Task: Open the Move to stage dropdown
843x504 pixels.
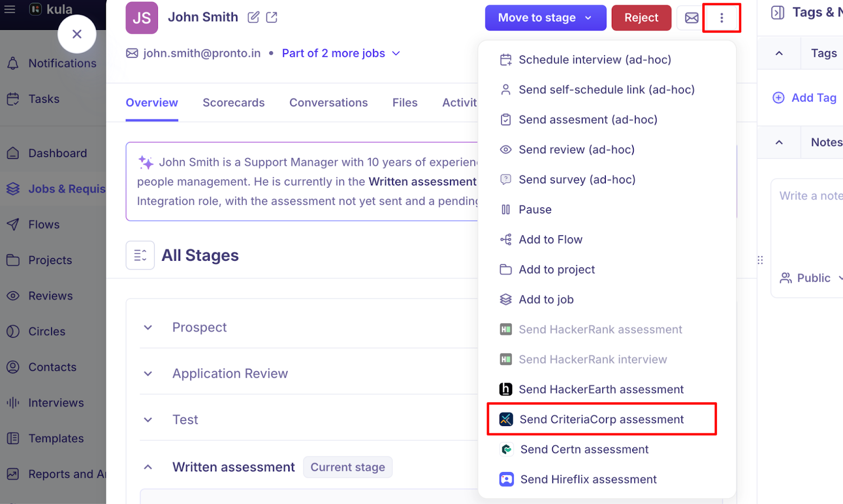Action: pos(545,18)
